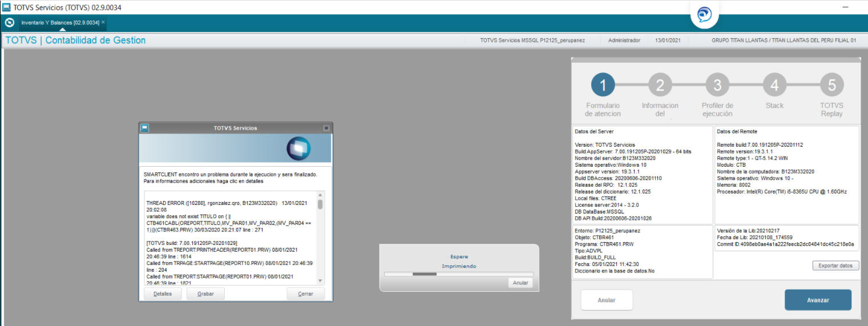This screenshot has height=326, width=868.
Task: Click 'TOTVS | Contabilidad de Gestion' title
Action: pos(75,41)
